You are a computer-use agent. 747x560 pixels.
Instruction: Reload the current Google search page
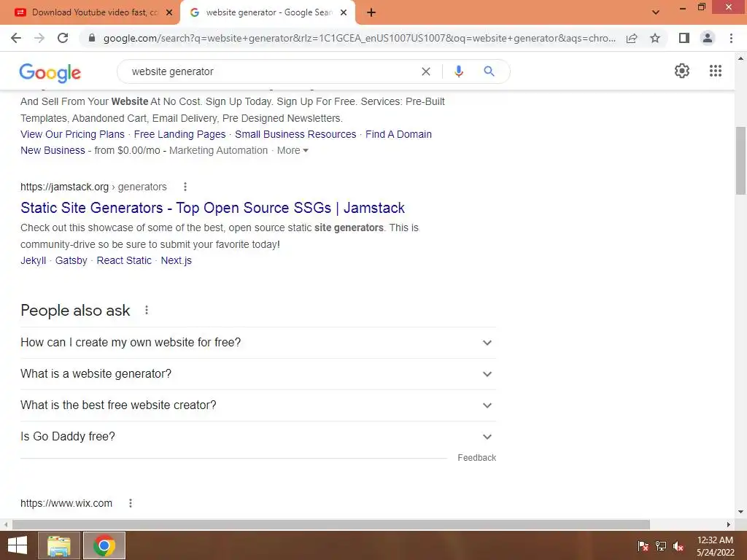pyautogui.click(x=63, y=38)
